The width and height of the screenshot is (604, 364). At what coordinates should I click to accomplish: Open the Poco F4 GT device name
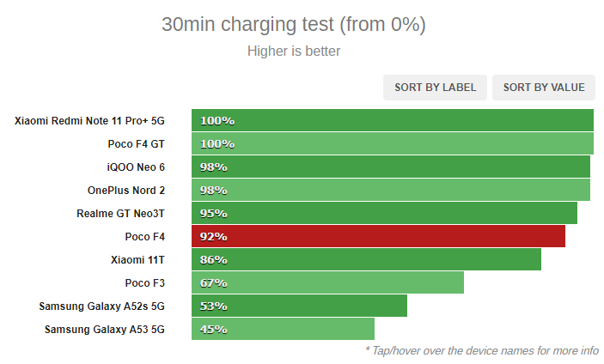[x=136, y=144]
